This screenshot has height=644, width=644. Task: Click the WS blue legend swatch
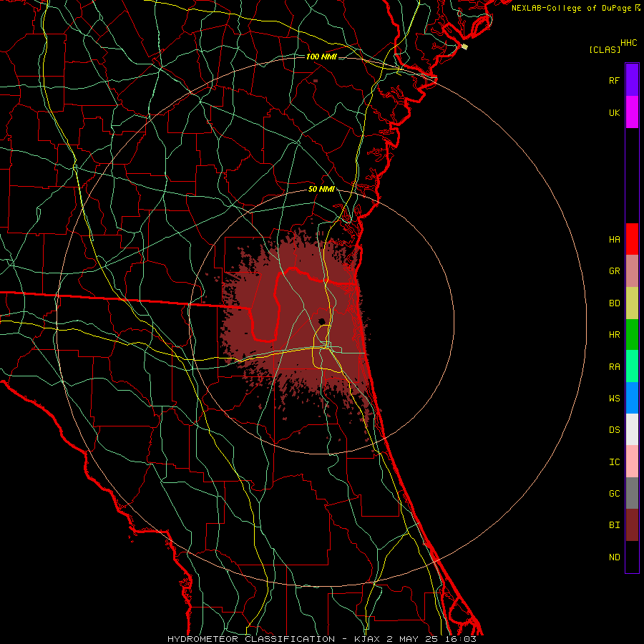[632, 398]
